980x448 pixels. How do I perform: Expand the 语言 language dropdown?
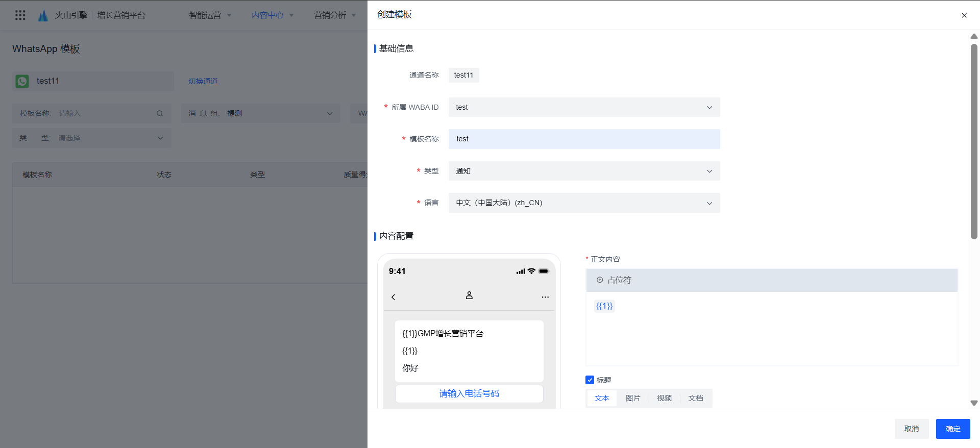(584, 203)
